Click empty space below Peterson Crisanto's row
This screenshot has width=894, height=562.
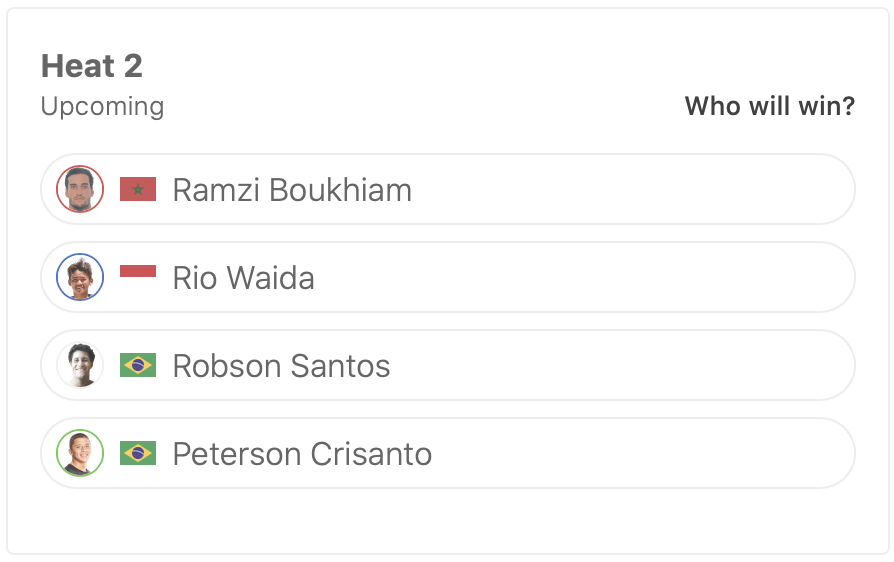[x=447, y=522]
